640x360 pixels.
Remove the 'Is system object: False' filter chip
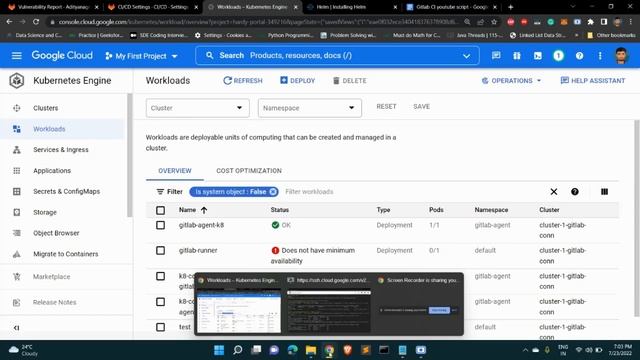(273, 192)
